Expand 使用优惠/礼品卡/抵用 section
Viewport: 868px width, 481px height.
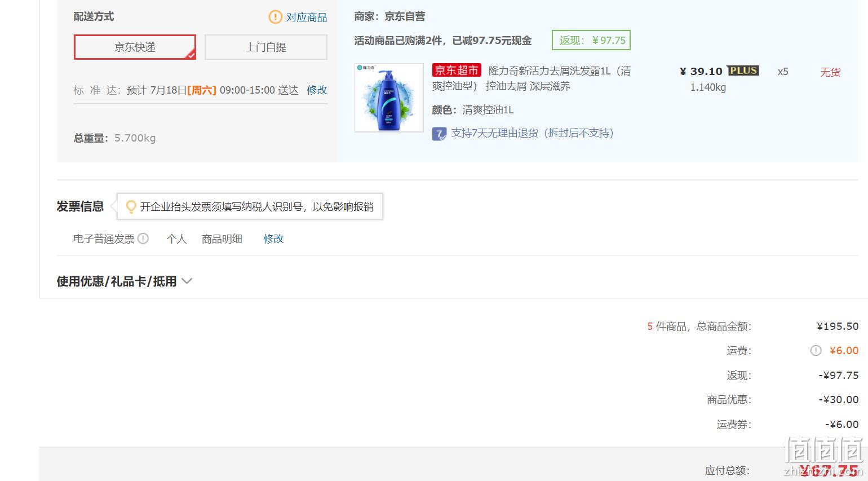pyautogui.click(x=124, y=281)
